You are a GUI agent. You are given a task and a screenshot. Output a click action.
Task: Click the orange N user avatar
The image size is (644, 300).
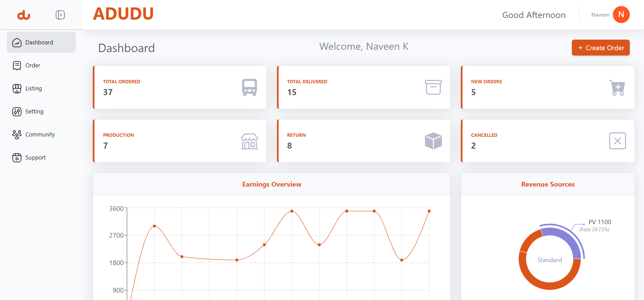(621, 15)
